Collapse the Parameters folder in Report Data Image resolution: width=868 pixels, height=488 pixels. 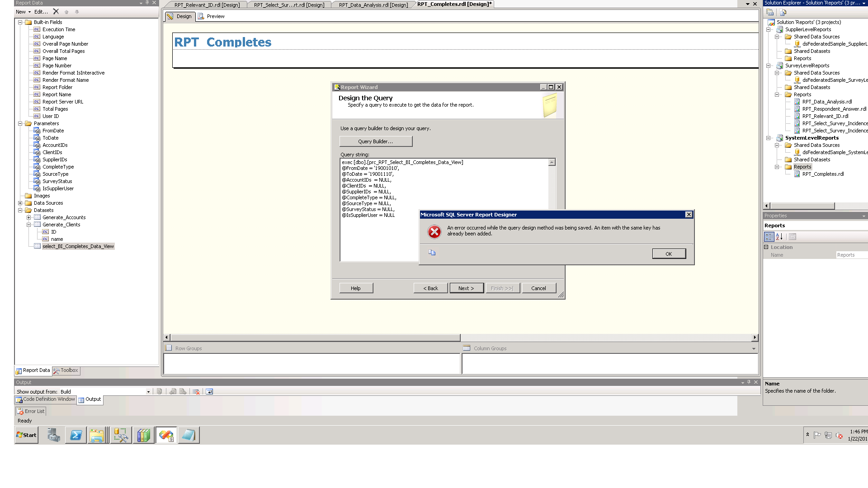[x=20, y=123]
